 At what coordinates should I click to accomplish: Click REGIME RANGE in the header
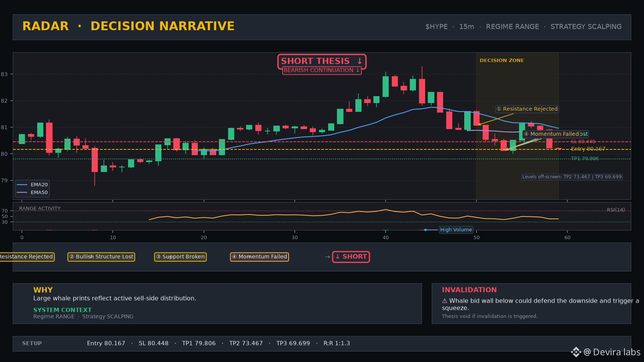point(513,27)
